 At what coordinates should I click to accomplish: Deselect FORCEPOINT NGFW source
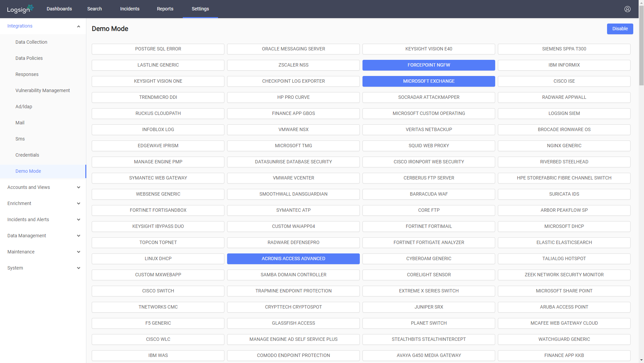pyautogui.click(x=429, y=65)
